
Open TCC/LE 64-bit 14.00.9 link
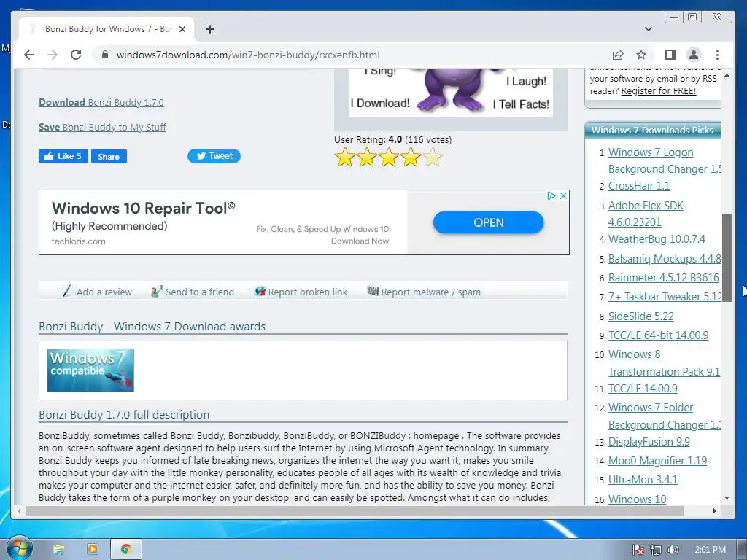(659, 335)
